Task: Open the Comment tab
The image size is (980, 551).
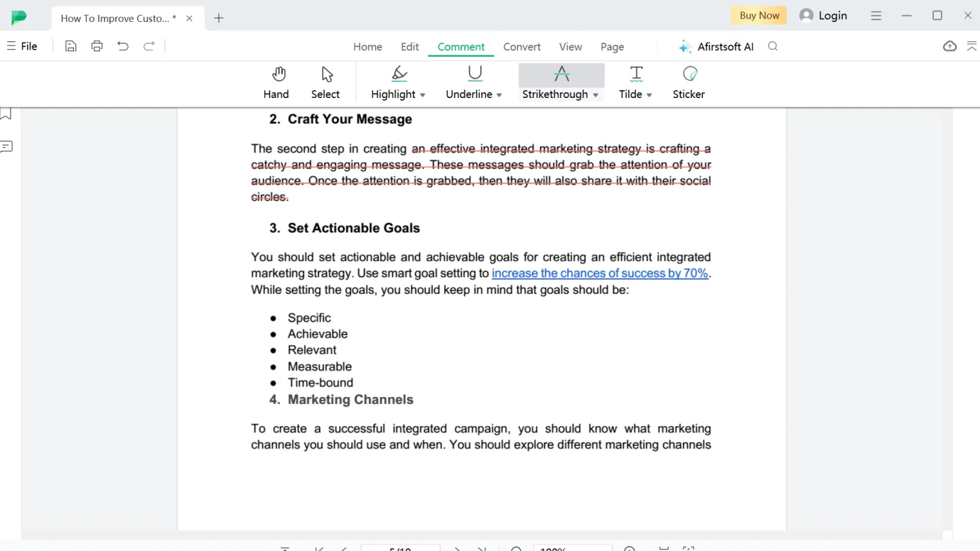Action: pyautogui.click(x=461, y=47)
